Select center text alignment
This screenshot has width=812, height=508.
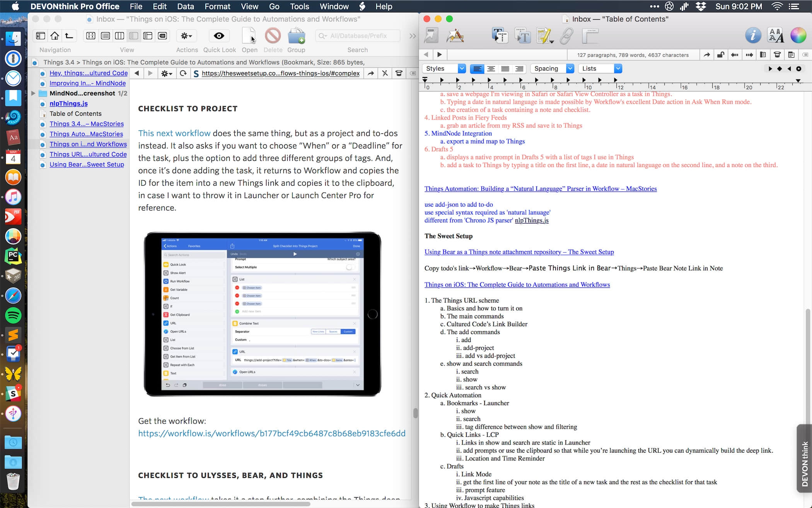[491, 69]
